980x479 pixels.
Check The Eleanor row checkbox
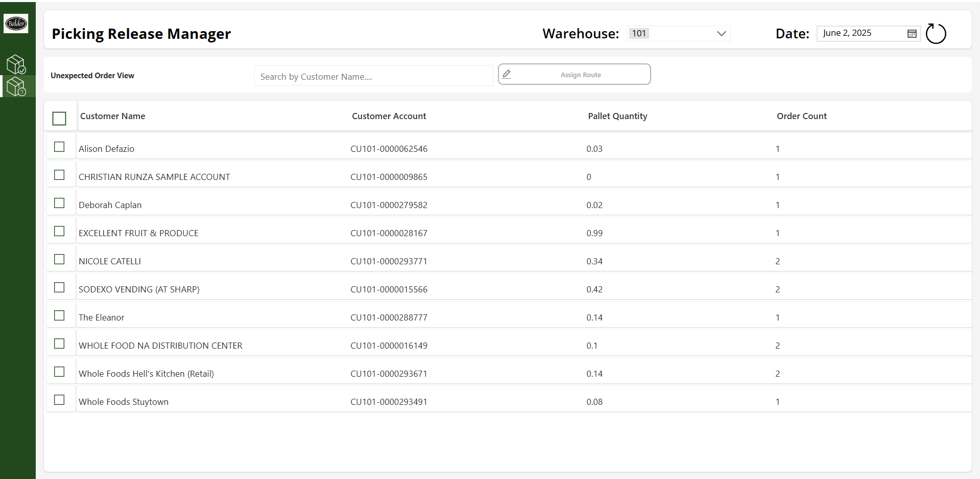tap(59, 315)
